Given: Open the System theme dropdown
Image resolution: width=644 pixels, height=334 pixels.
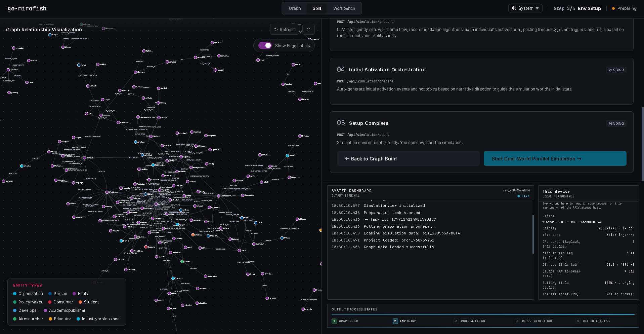Looking at the screenshot, I should [525, 8].
